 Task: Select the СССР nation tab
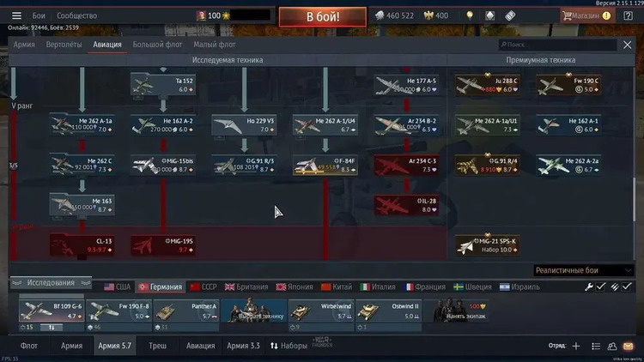tap(204, 287)
